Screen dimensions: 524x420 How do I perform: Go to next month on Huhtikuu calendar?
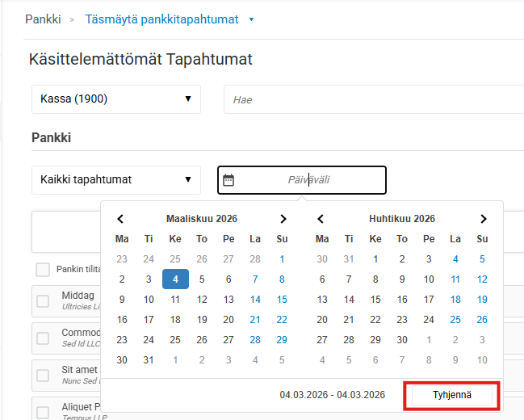(483, 219)
